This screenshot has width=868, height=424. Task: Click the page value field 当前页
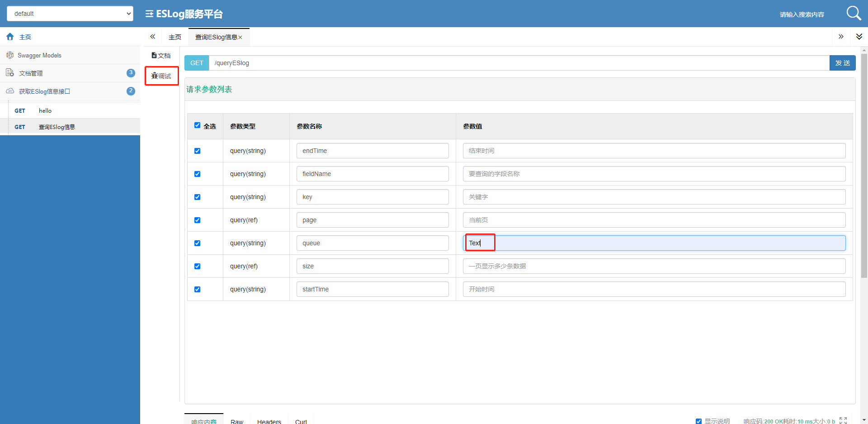(x=654, y=220)
